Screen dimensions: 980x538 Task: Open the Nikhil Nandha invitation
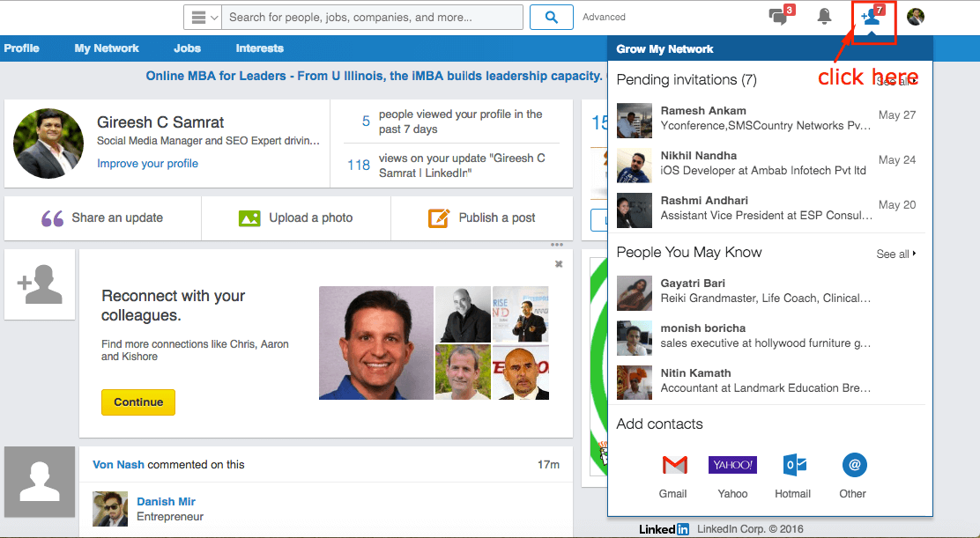pos(766,164)
